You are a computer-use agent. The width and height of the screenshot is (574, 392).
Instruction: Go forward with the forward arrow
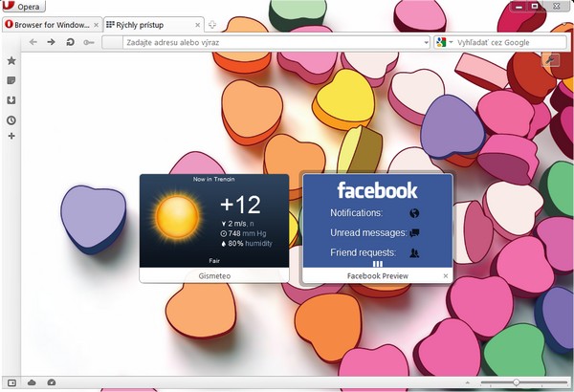coord(52,42)
